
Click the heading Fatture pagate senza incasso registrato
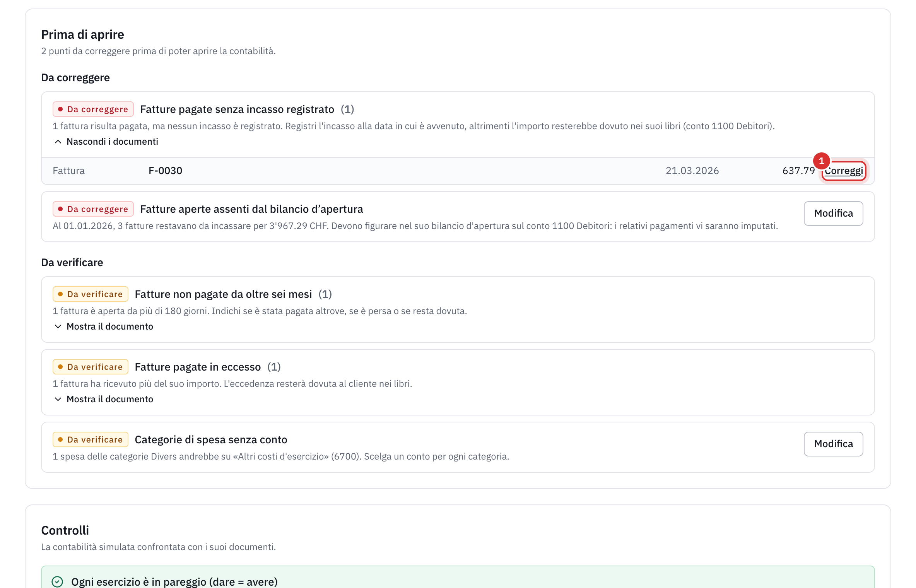point(237,109)
